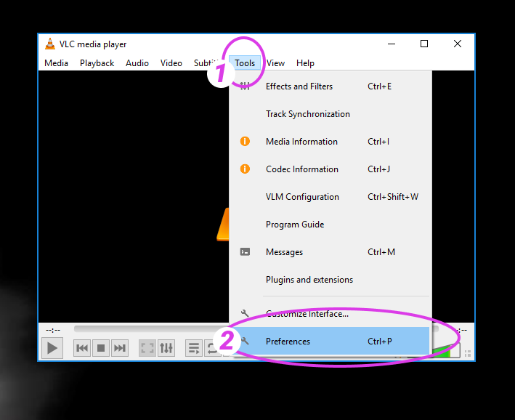This screenshot has width=515, height=420.
Task: Open the Media menu
Action: [x=56, y=63]
